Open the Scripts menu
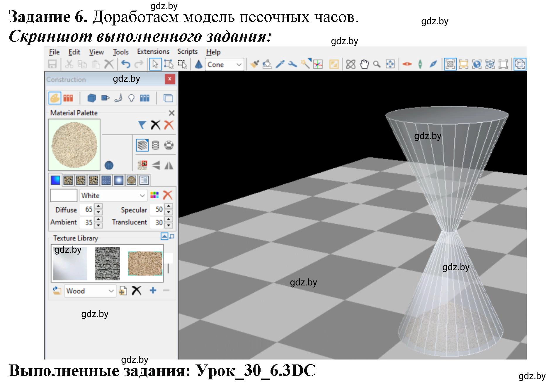556x392 pixels. click(x=187, y=52)
